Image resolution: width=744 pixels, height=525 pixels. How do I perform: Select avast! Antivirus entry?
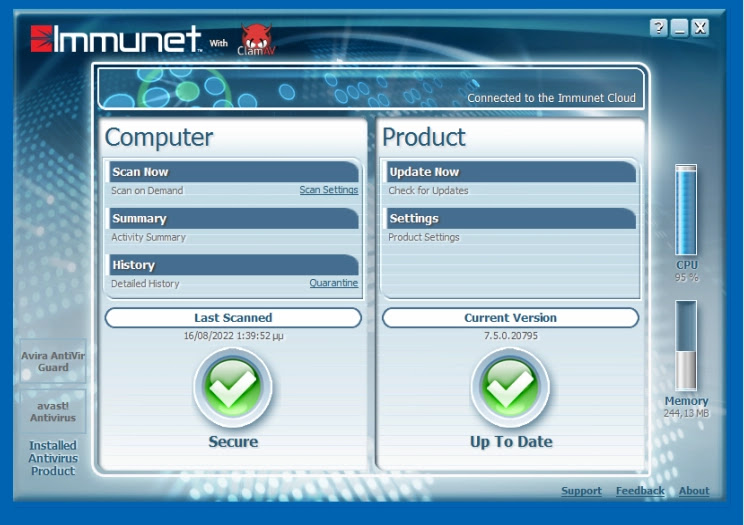pyautogui.click(x=53, y=412)
